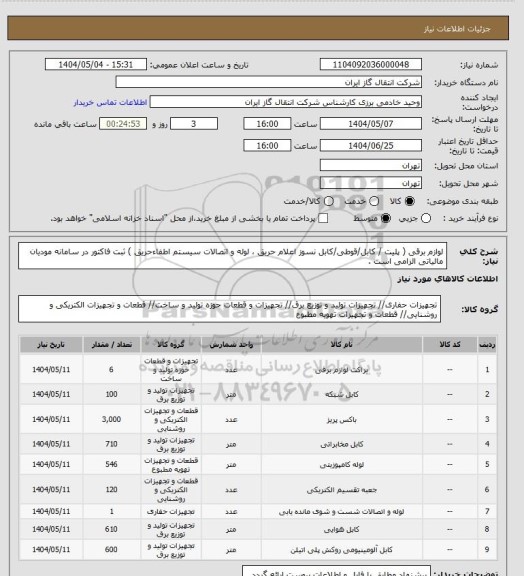
Task: Click the تجهیزات حفاری group cell
Action: coord(171,511)
